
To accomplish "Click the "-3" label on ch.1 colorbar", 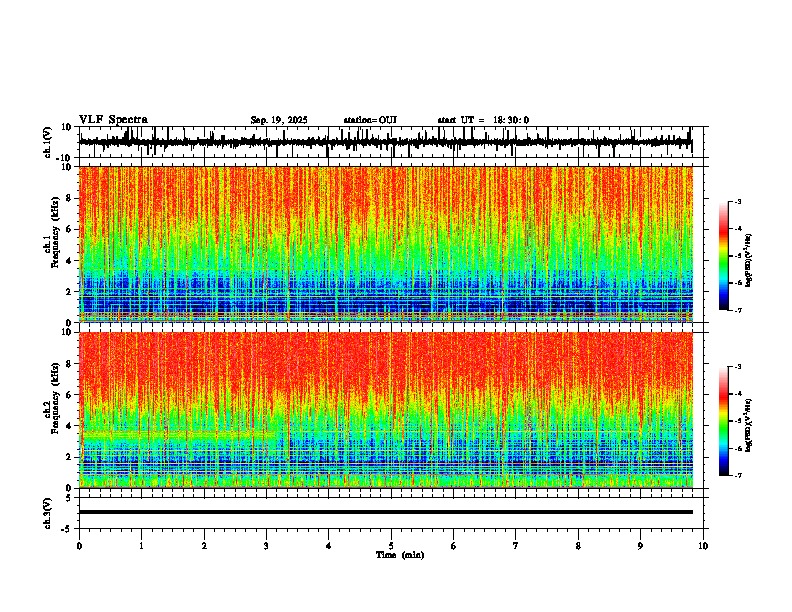I will point(737,201).
